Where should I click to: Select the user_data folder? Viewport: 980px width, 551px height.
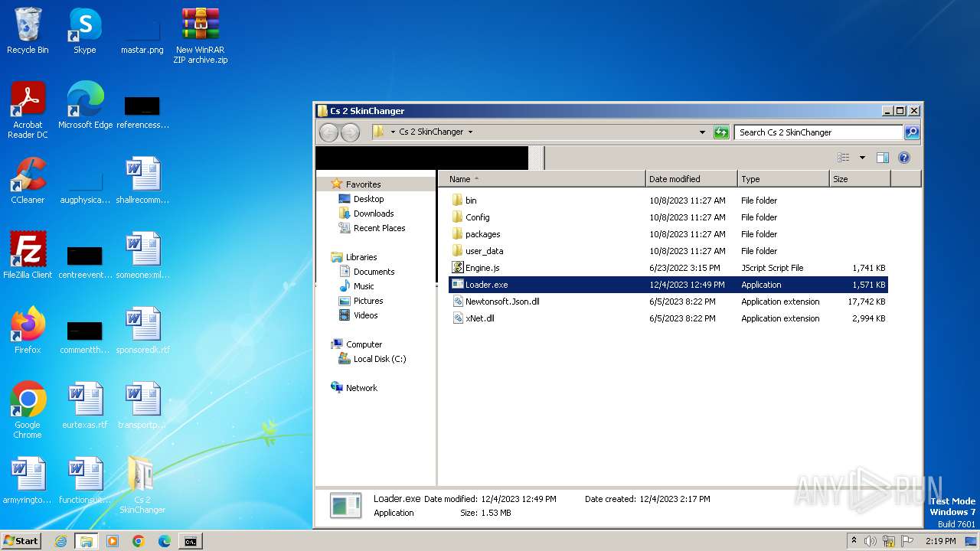[x=477, y=251]
